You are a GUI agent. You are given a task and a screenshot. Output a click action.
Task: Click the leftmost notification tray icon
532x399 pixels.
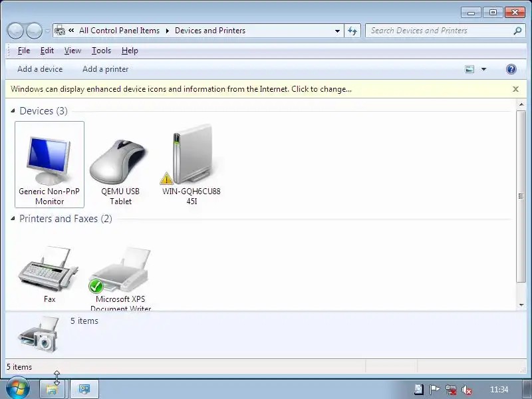(x=419, y=390)
